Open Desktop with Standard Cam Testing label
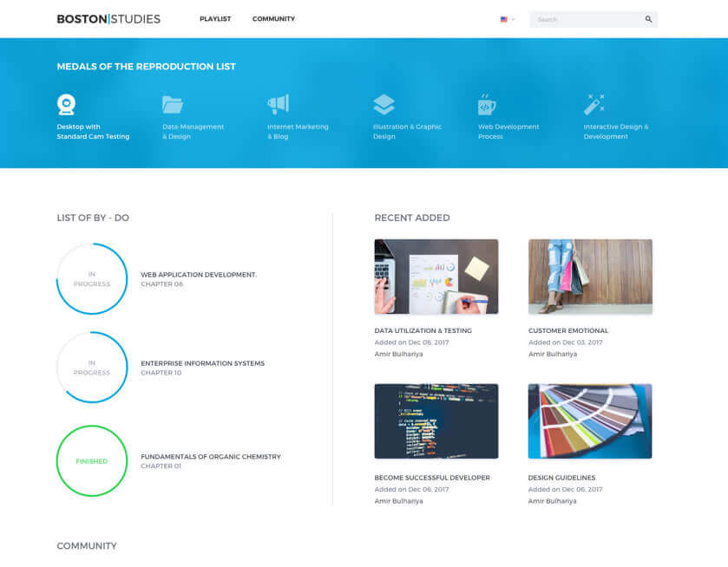Viewport: 728px width, 567px height. click(x=93, y=132)
